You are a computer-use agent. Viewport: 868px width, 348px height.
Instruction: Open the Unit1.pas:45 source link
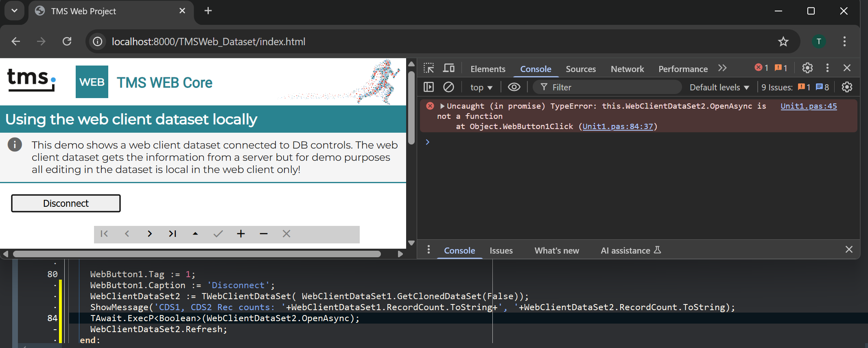point(809,106)
